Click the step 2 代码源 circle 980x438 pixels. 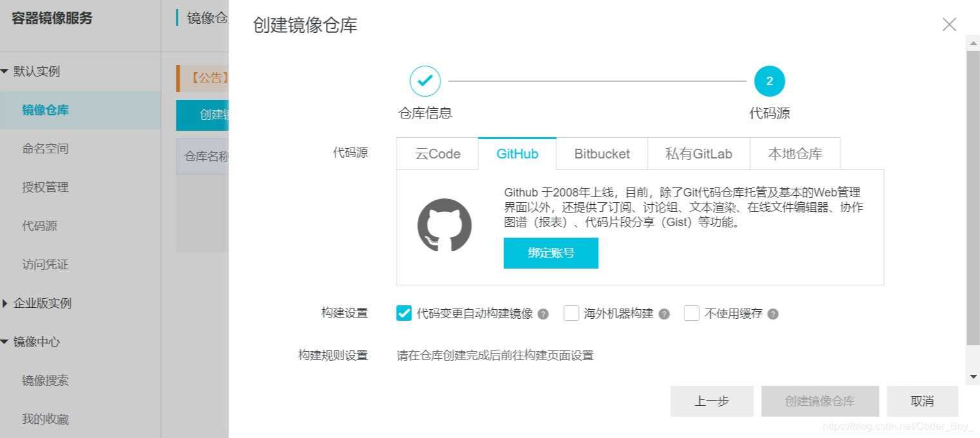pos(769,81)
